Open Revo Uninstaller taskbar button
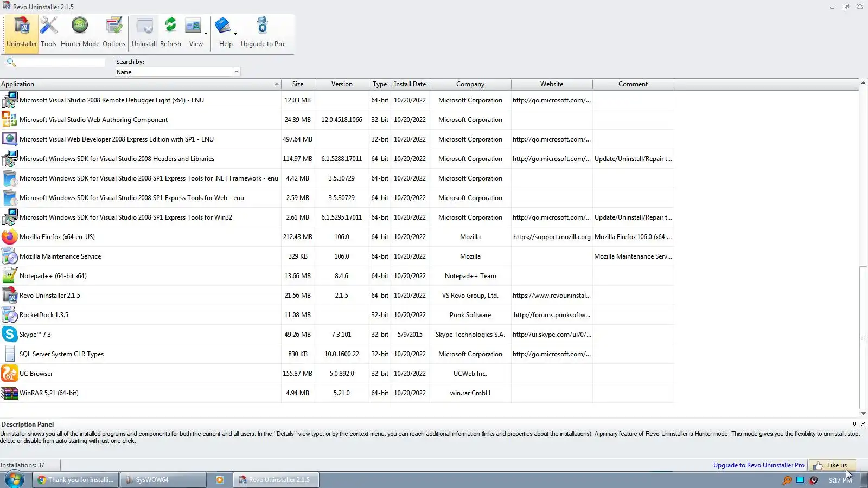The height and width of the screenshot is (488, 868). click(x=276, y=480)
